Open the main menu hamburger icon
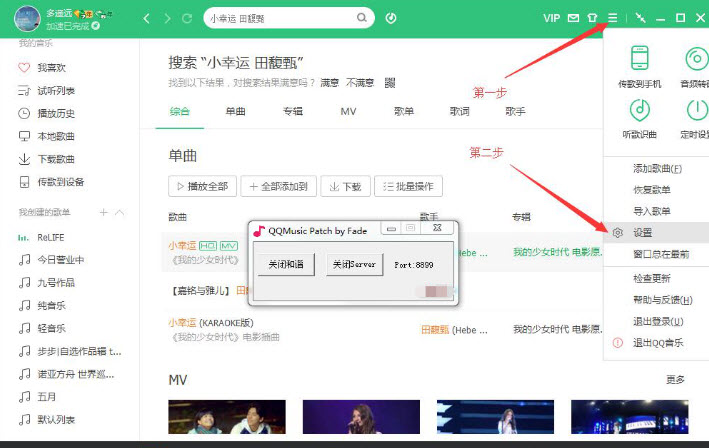 click(613, 18)
